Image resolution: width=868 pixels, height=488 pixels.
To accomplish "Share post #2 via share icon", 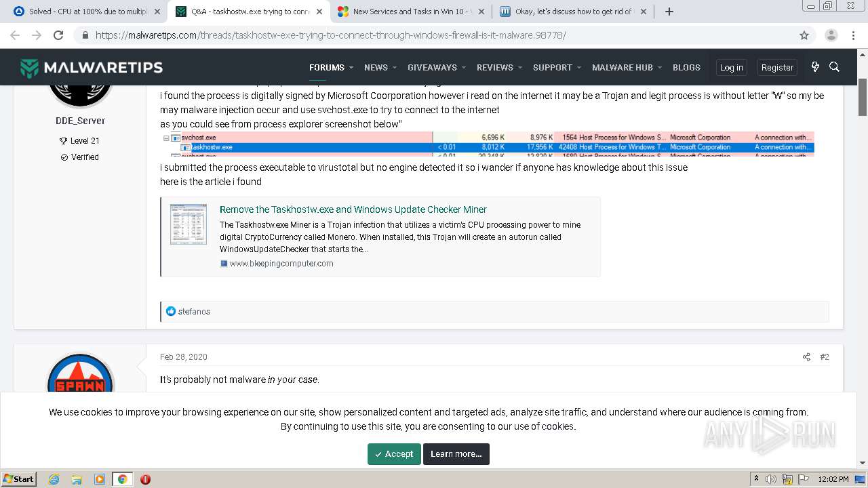I will (806, 357).
